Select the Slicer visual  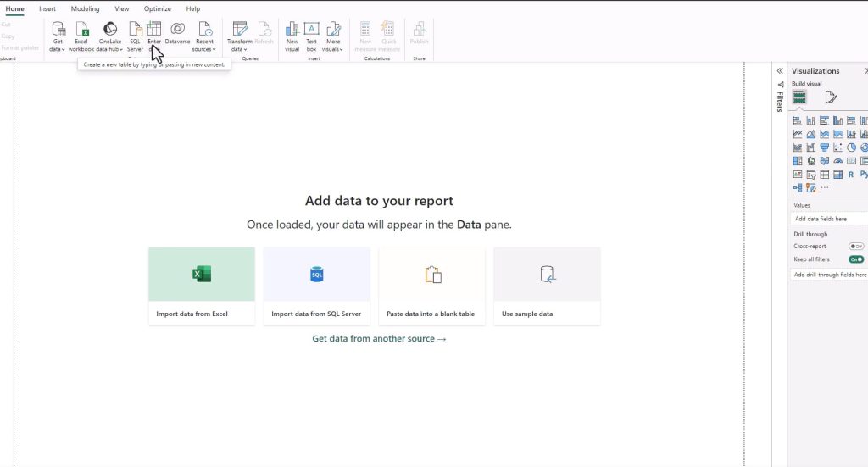coord(811,175)
